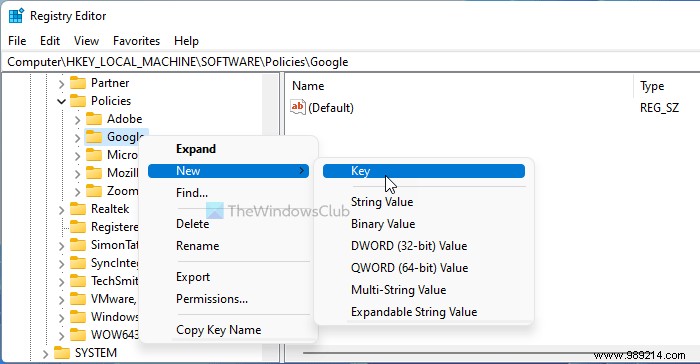Click the Microsoft folder icon under Policies
Viewport: 700px width, 364px height.
coord(94,155)
